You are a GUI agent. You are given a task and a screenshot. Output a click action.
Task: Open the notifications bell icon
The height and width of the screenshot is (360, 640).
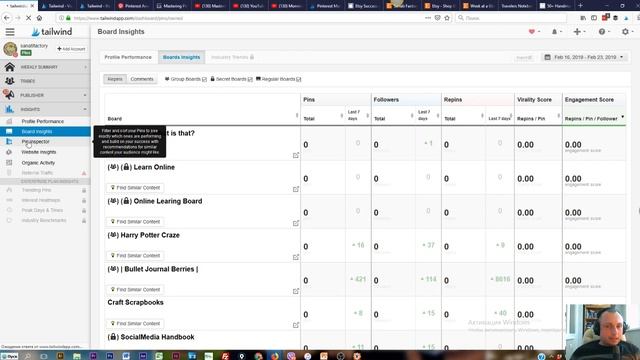coord(554,32)
